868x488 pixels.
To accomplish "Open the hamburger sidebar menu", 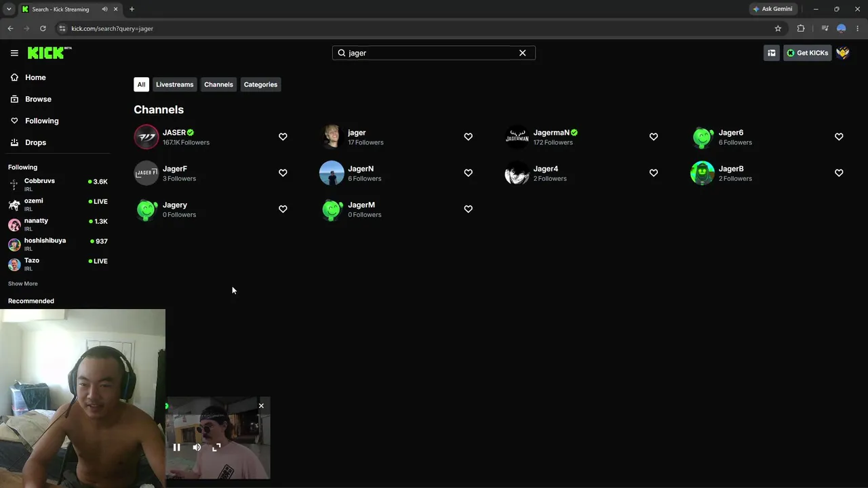I will pos(14,53).
